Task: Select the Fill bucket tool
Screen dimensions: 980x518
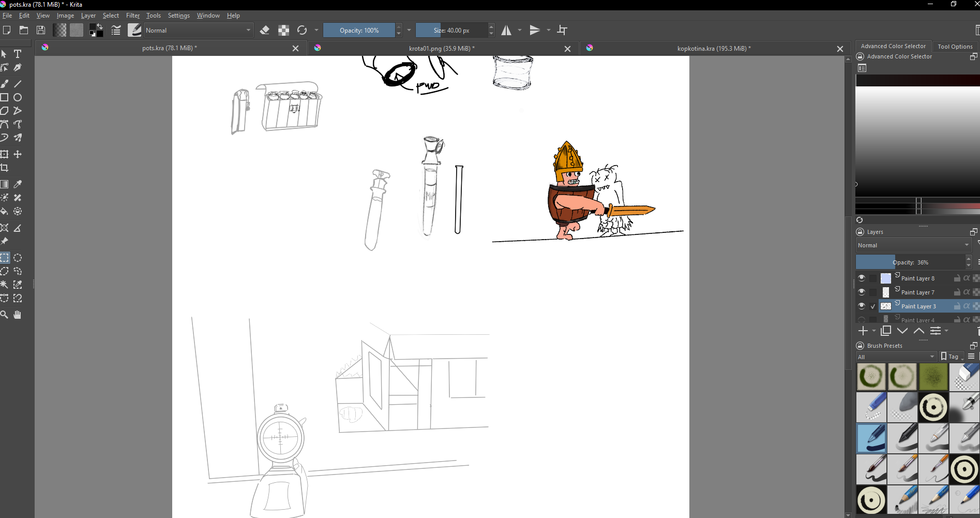Action: pos(5,211)
